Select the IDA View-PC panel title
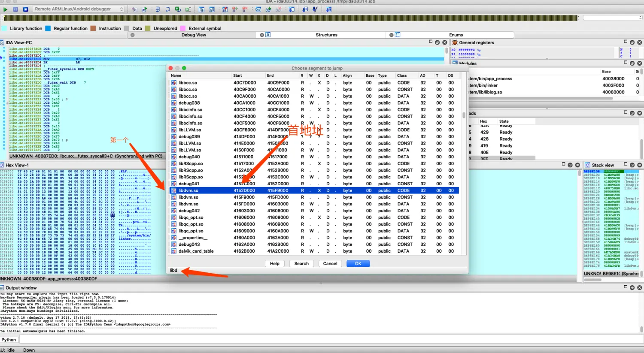The height and width of the screenshot is (353, 644). [x=18, y=42]
